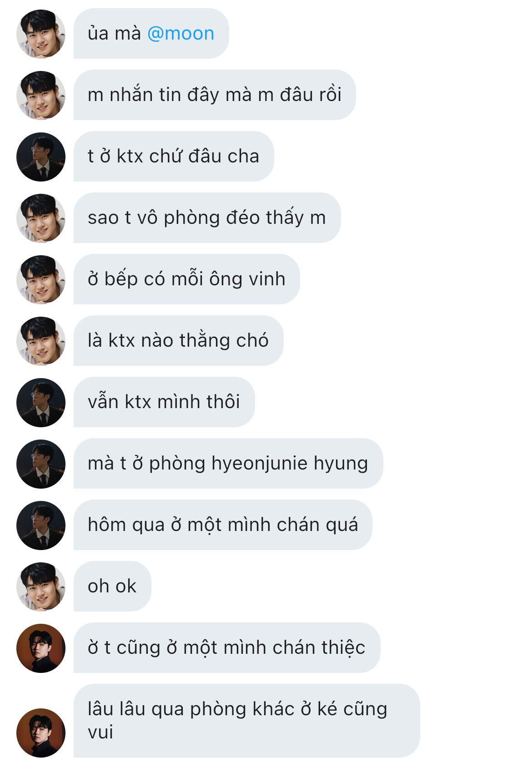This screenshot has width=532, height=758.
Task: Tap the 'ờ t cũng ở một mình chán thiệc' bubble
Action: click(x=227, y=647)
